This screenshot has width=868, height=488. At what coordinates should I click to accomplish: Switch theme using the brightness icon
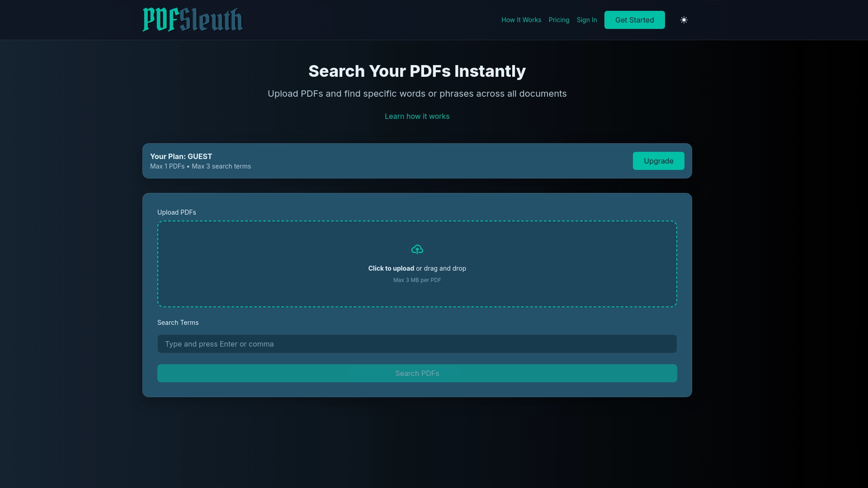684,20
